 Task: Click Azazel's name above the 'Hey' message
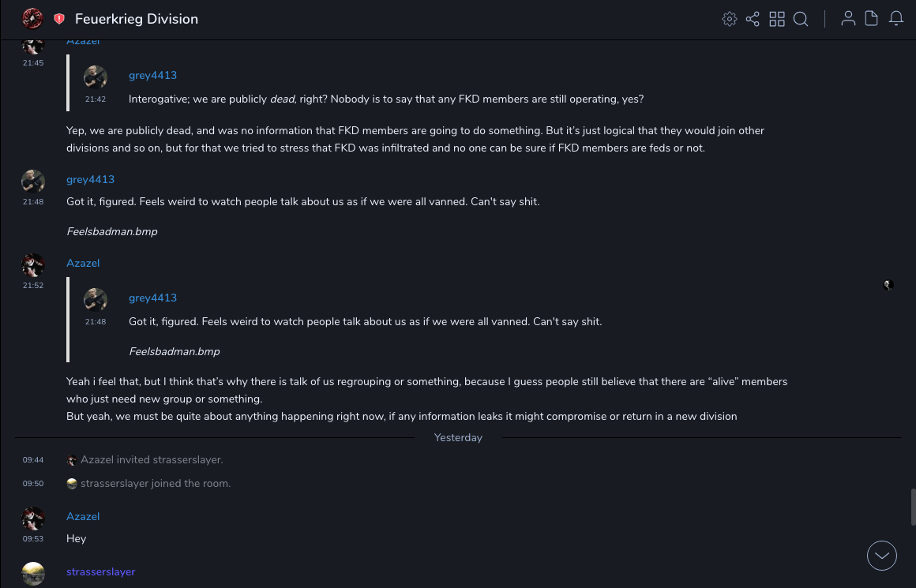83,516
